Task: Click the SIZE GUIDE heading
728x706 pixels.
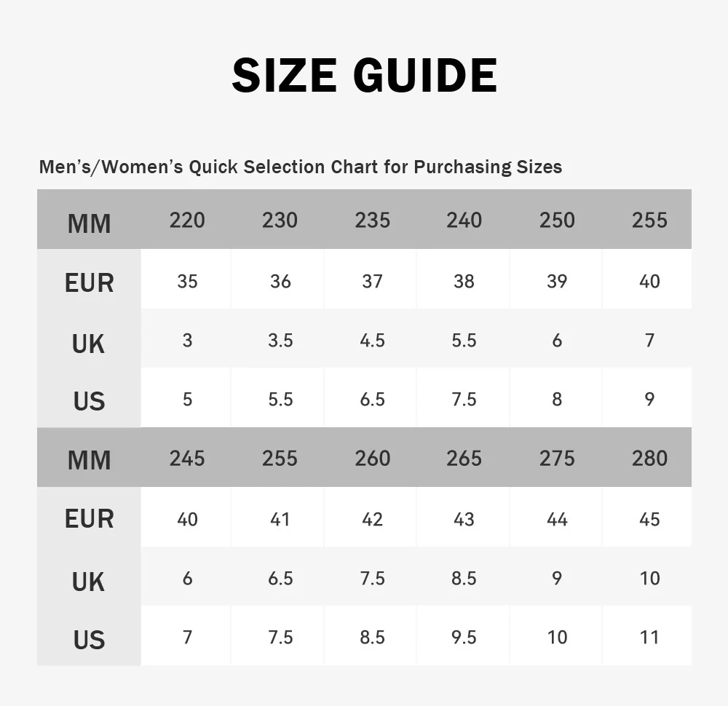Action: pos(365,75)
